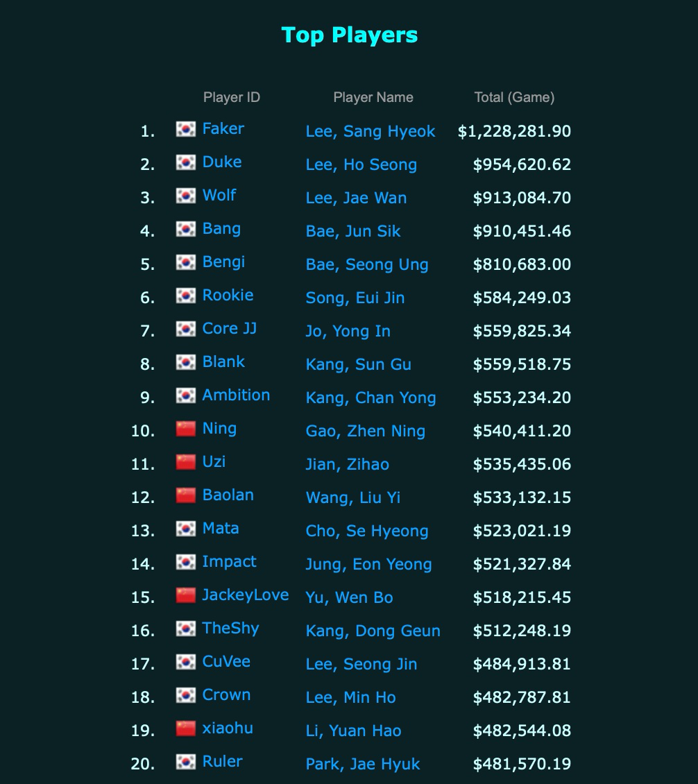Click the South Korea flag next to Rookie
This screenshot has height=784, width=698.
pos(185,296)
